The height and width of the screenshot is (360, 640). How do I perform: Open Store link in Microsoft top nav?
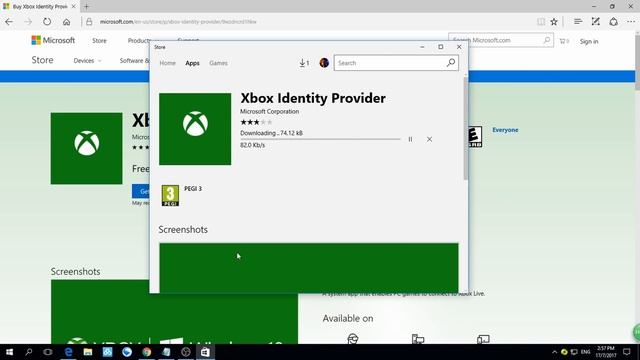[x=99, y=41]
